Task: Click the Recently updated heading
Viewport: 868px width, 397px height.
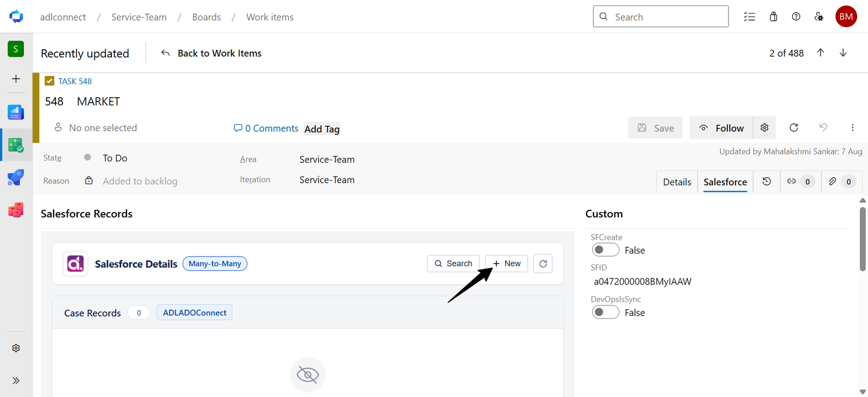Action: coord(85,53)
